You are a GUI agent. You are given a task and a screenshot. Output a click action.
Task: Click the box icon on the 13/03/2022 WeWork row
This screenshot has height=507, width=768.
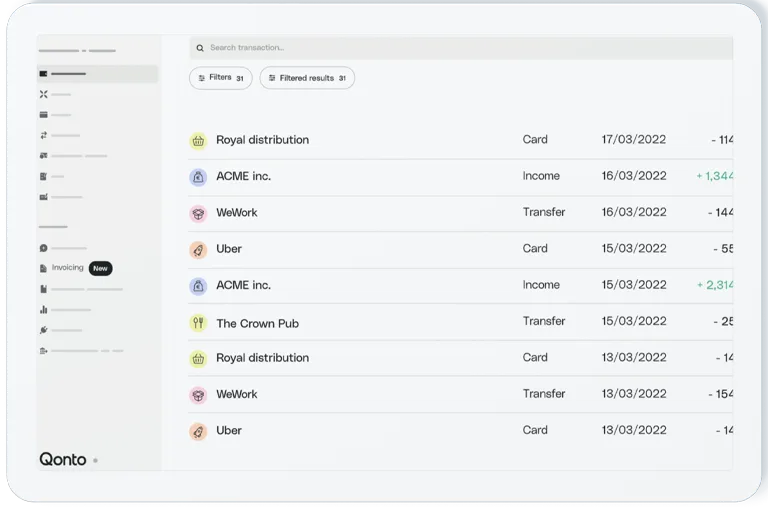click(198, 395)
